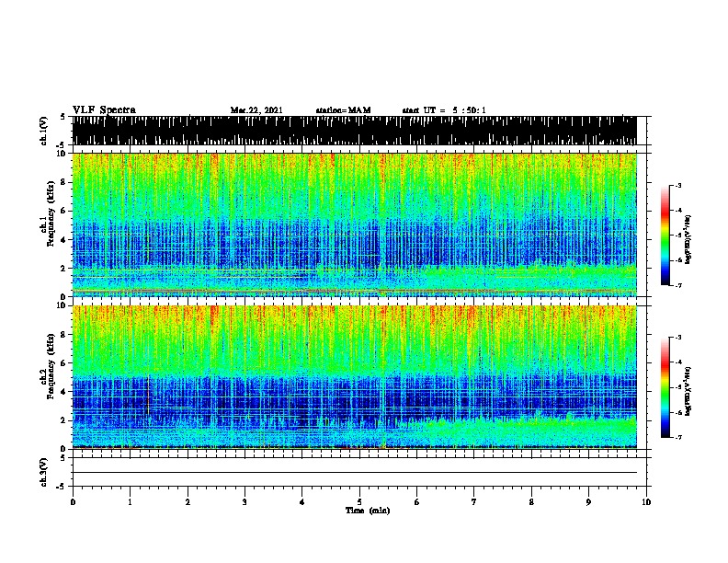
Task: Click the "station=MAM" header label
Action: click(x=343, y=110)
